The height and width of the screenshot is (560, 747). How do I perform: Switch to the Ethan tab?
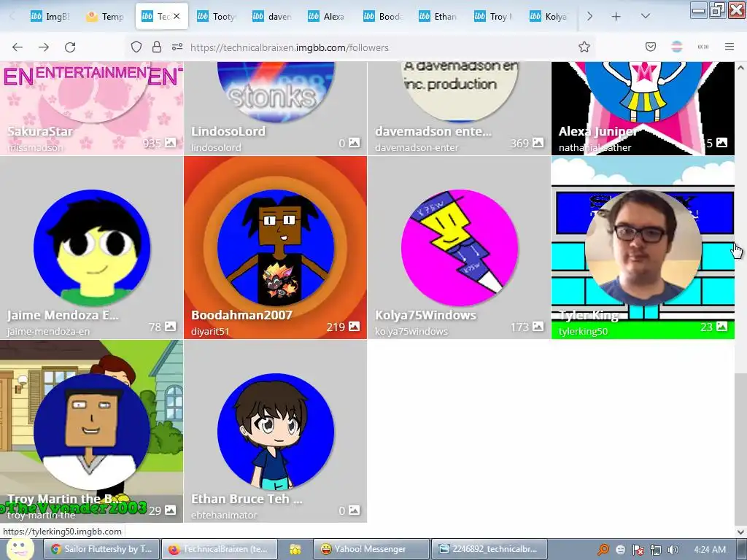[x=438, y=17]
